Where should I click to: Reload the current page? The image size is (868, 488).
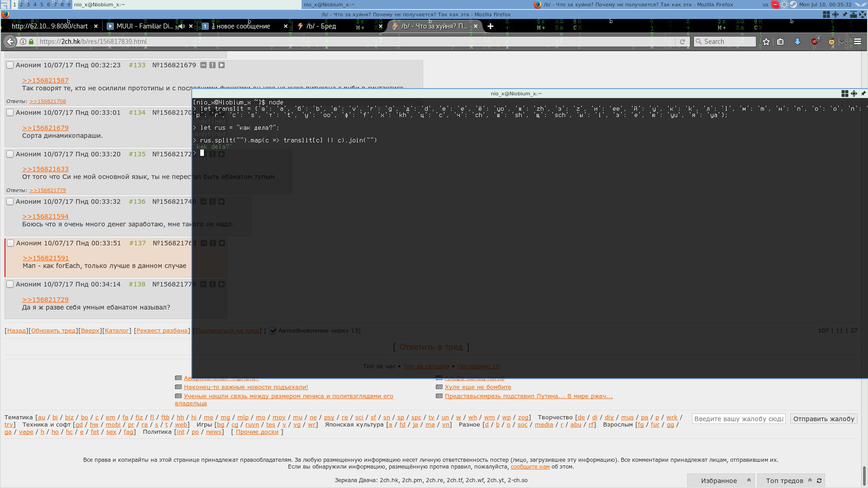(x=682, y=42)
